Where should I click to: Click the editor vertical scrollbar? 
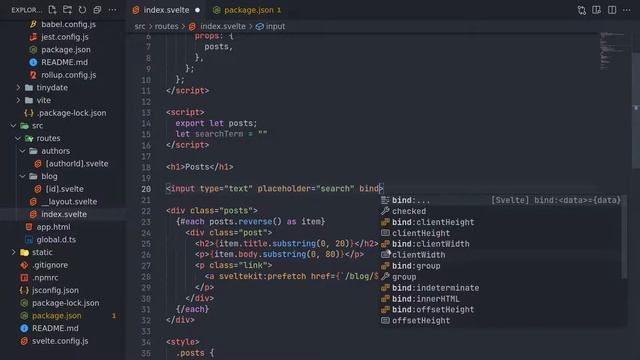tap(636, 110)
